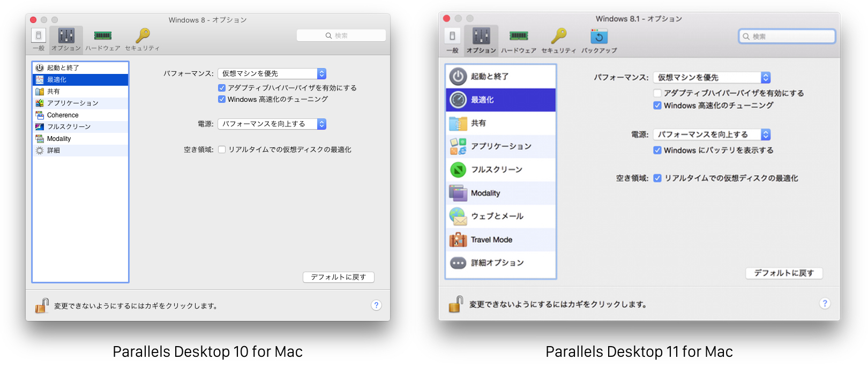Click lock icon in Windows 8 window

pyautogui.click(x=42, y=305)
